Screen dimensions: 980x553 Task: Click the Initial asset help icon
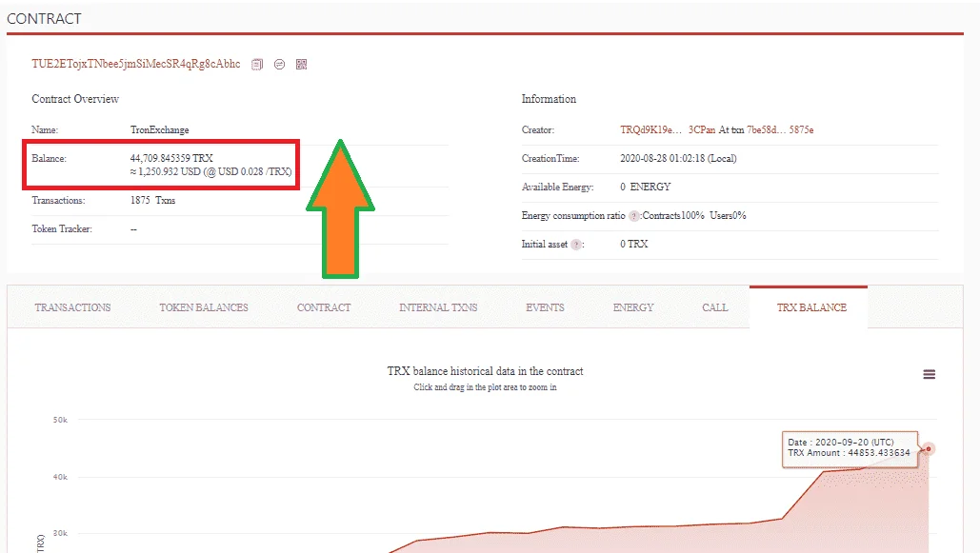pos(575,245)
